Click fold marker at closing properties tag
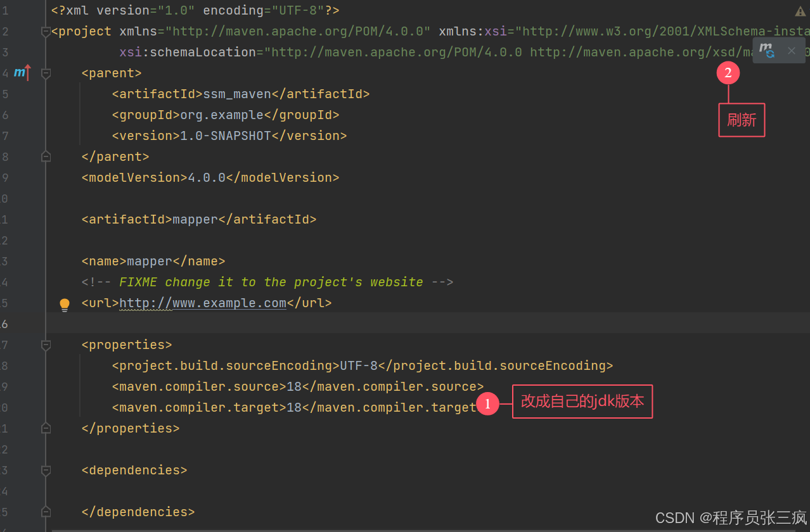Viewport: 810px width, 532px height. click(x=46, y=428)
